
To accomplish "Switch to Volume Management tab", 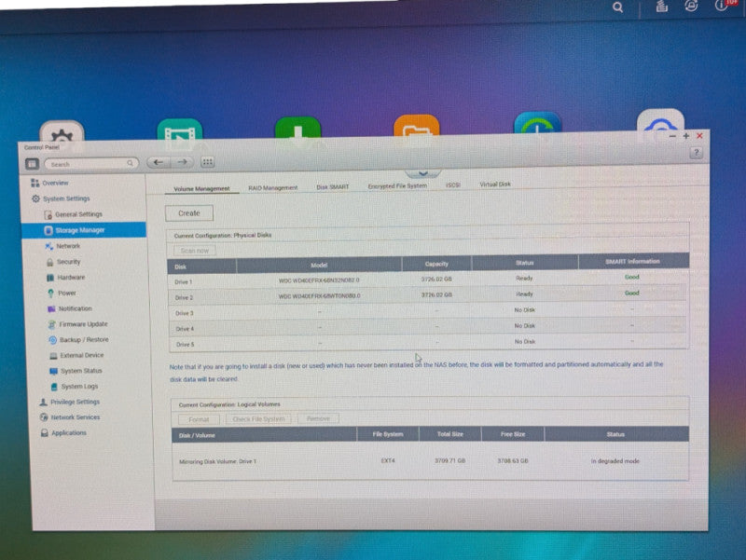I will pyautogui.click(x=201, y=189).
